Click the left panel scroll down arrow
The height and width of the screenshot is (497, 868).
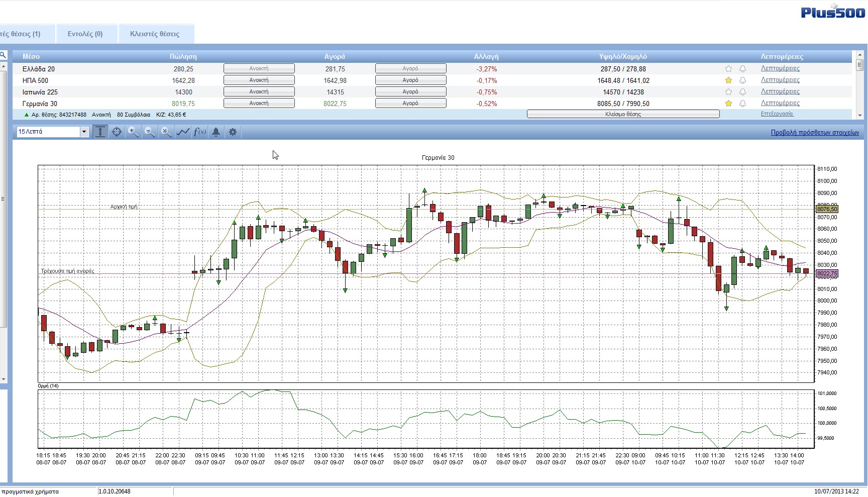3,379
